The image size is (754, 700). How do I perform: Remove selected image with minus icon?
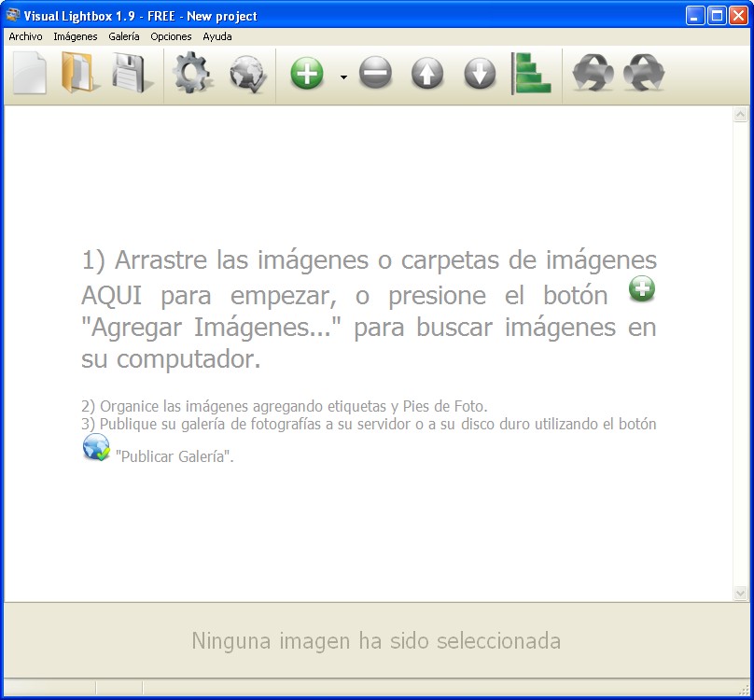click(x=375, y=73)
